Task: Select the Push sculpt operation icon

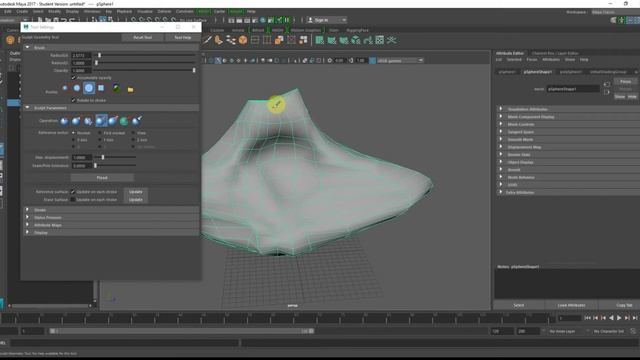Action: pyautogui.click(x=64, y=121)
